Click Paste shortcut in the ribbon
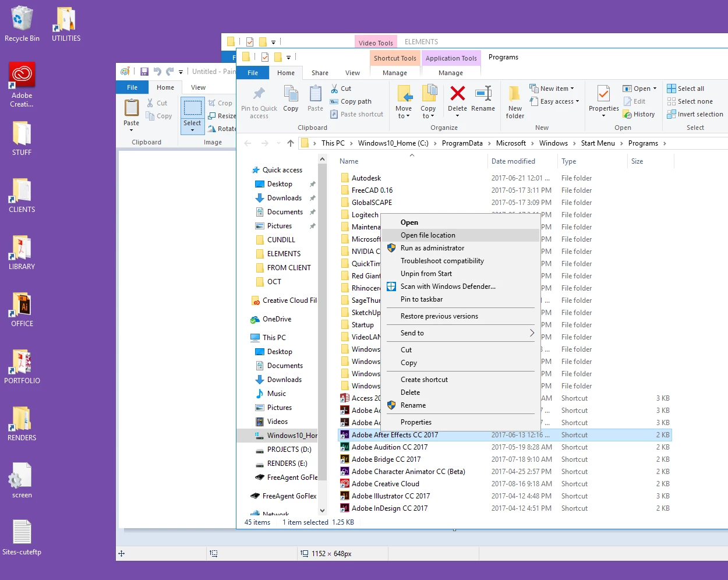The height and width of the screenshot is (580, 728). point(356,114)
